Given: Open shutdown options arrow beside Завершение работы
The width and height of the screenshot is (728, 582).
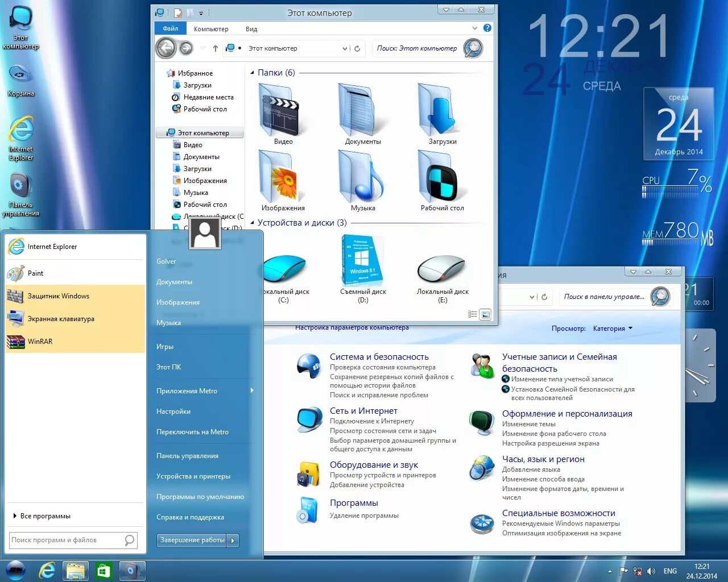Looking at the screenshot, I should pyautogui.click(x=233, y=541).
